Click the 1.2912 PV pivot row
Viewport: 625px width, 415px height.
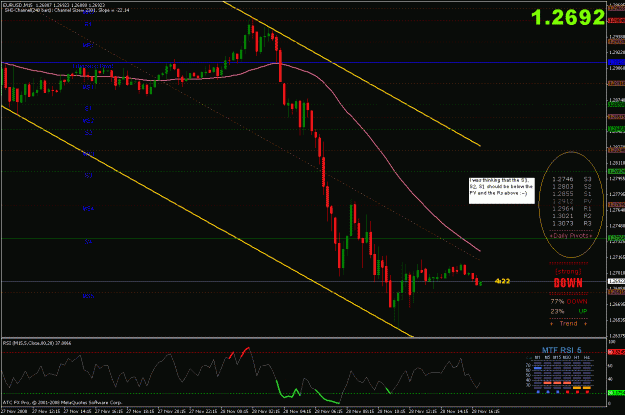pyautogui.click(x=572, y=201)
